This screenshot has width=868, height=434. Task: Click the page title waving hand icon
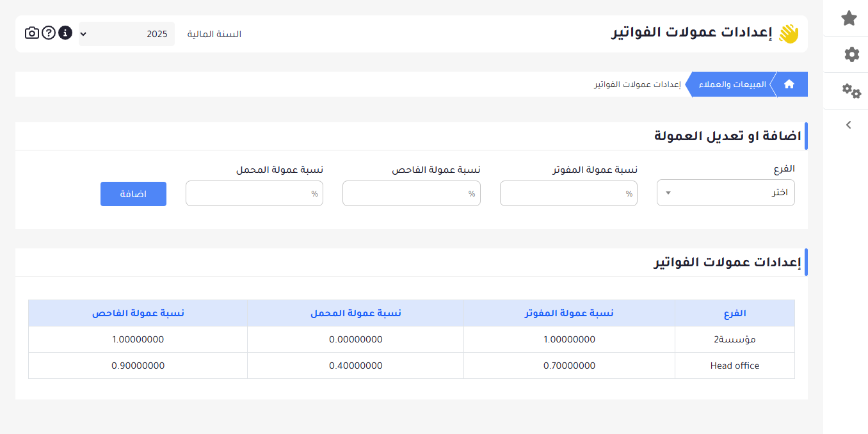(789, 34)
